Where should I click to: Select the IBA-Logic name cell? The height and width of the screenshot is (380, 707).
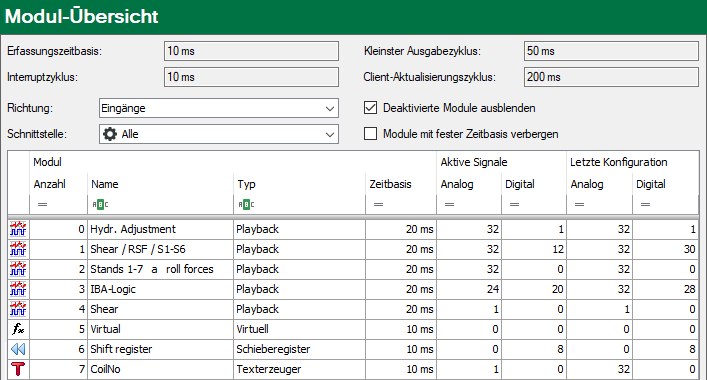point(161,289)
